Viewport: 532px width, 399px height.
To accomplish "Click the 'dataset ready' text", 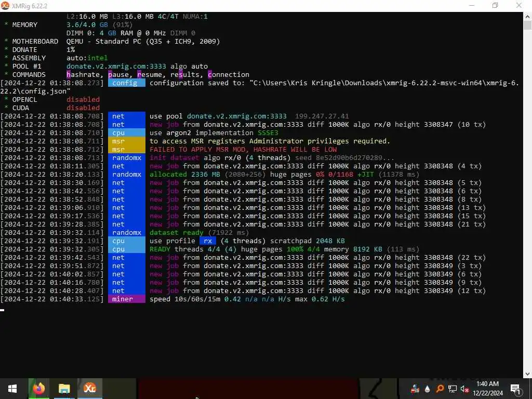I will point(177,232).
